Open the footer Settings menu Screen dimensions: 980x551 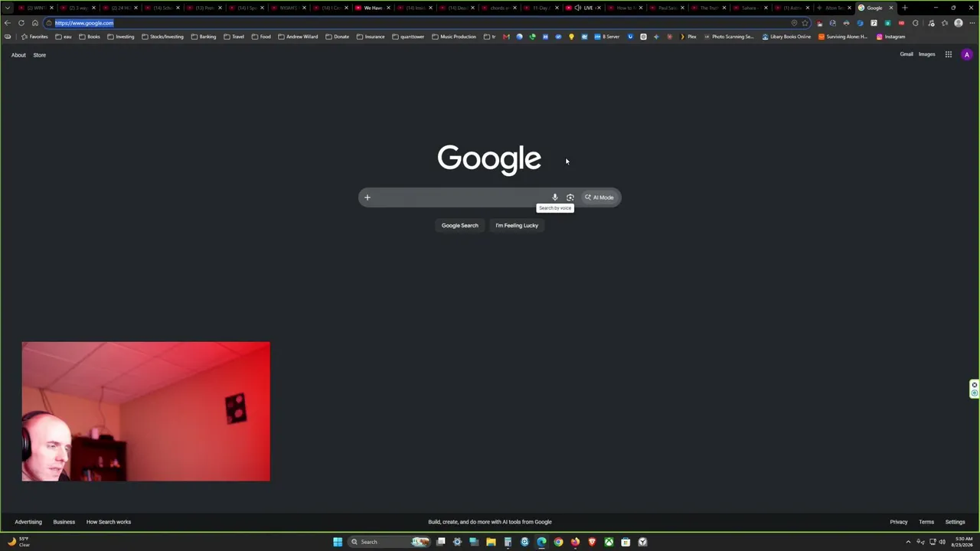click(955, 522)
